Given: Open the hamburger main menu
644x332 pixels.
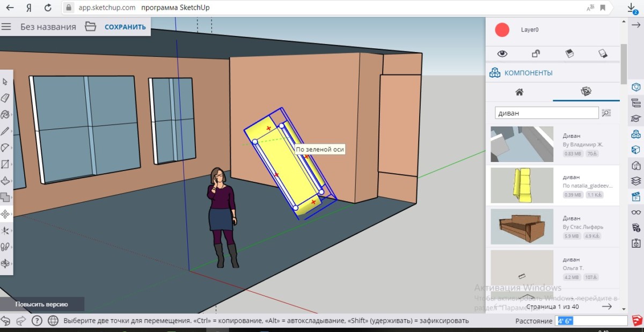Looking at the screenshot, I should point(6,26).
